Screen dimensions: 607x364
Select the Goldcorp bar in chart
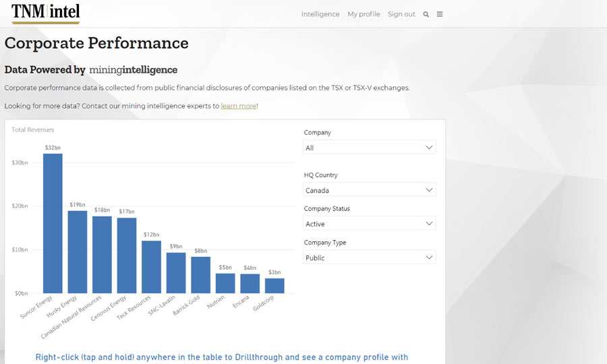(274, 286)
